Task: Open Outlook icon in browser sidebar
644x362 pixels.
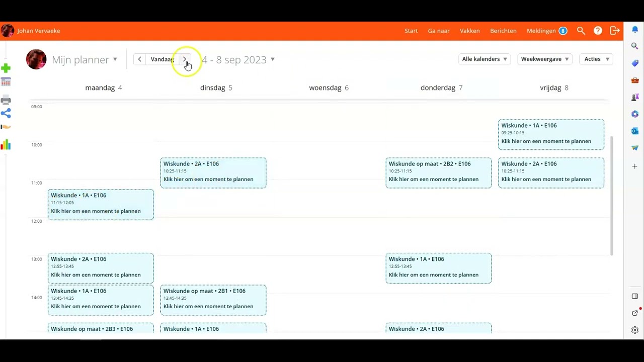Action: tap(635, 131)
